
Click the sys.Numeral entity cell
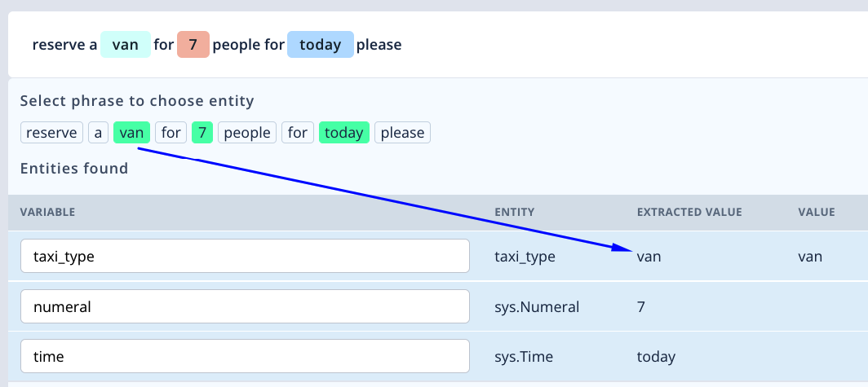point(537,307)
